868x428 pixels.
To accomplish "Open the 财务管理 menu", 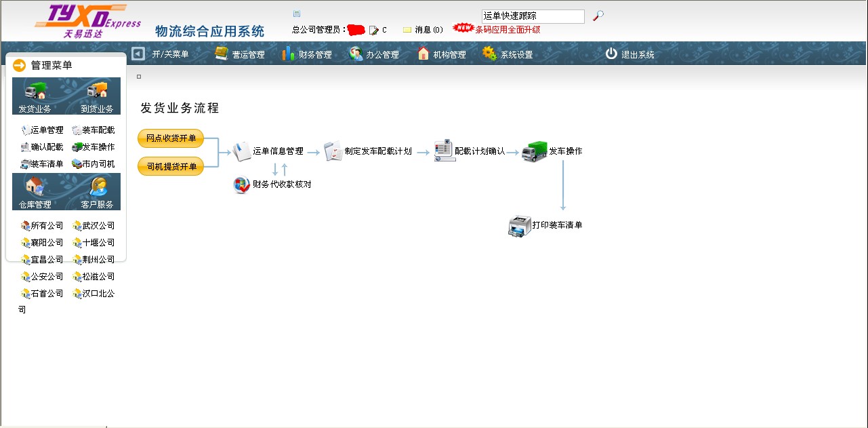I will [x=307, y=54].
